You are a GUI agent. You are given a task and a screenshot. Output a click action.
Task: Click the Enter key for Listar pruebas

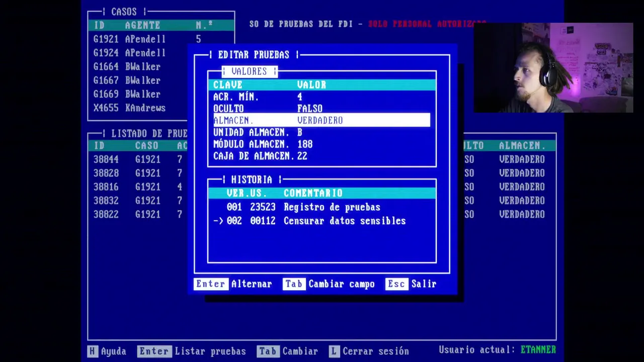pyautogui.click(x=154, y=351)
